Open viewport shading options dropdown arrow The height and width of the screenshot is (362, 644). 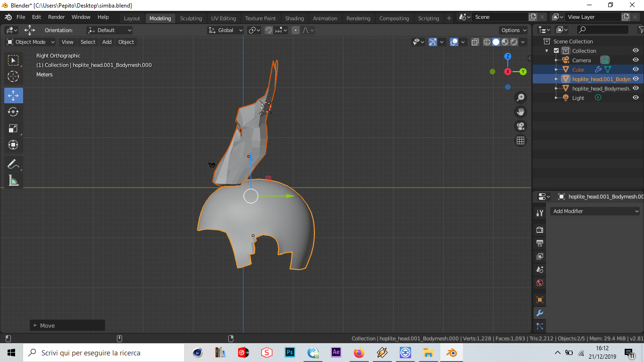coord(523,42)
